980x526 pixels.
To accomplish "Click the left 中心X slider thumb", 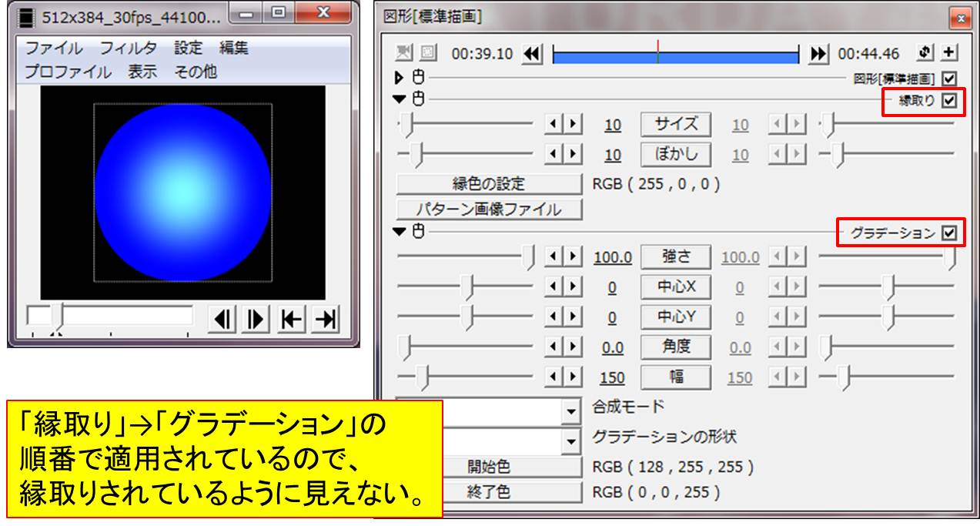I will click(x=467, y=287).
